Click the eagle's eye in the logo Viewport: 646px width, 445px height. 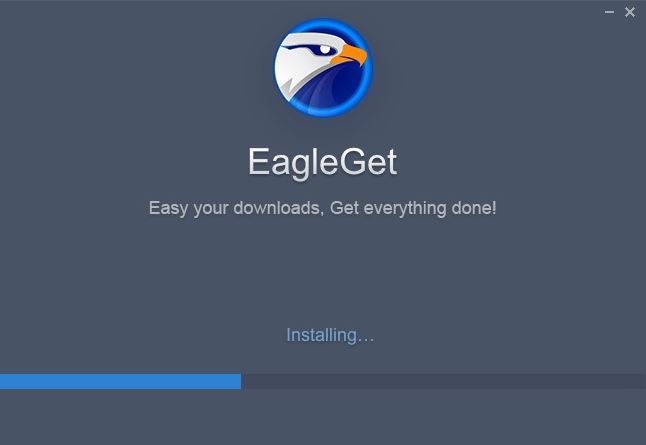[325, 49]
